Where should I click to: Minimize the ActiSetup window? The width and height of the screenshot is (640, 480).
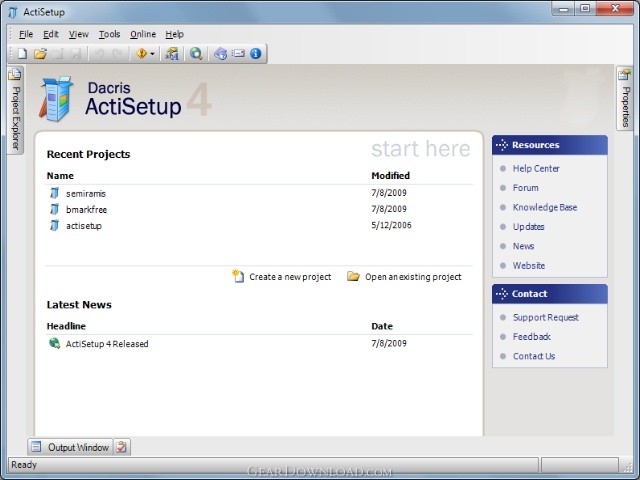tap(564, 9)
